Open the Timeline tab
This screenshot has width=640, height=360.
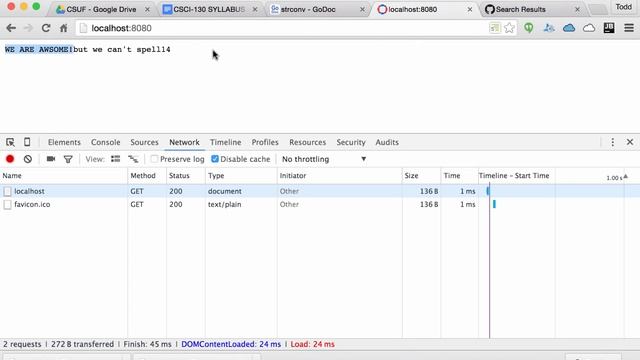tap(225, 142)
